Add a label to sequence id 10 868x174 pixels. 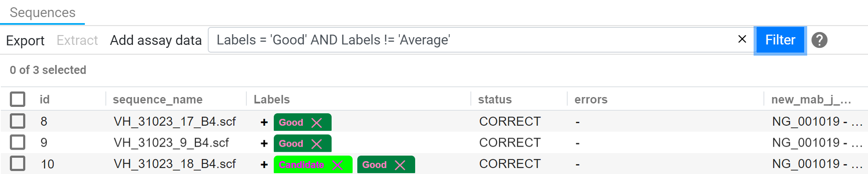click(x=264, y=165)
